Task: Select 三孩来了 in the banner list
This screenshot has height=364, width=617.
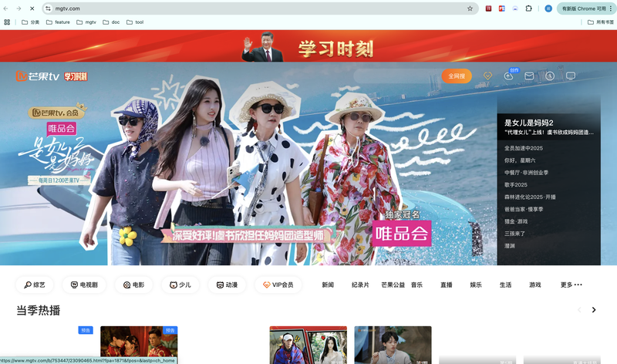Action: [514, 234]
